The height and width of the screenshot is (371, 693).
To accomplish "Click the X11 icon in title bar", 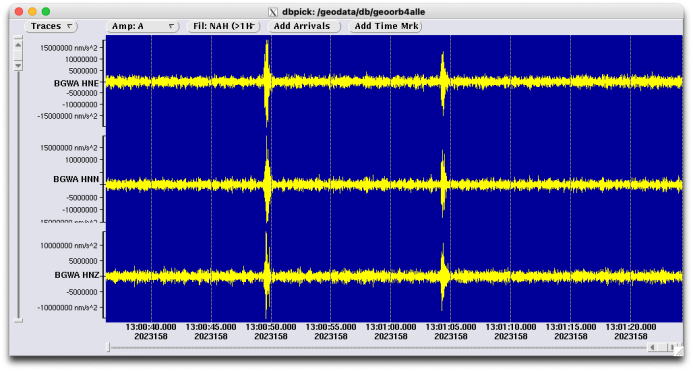I will (x=273, y=12).
